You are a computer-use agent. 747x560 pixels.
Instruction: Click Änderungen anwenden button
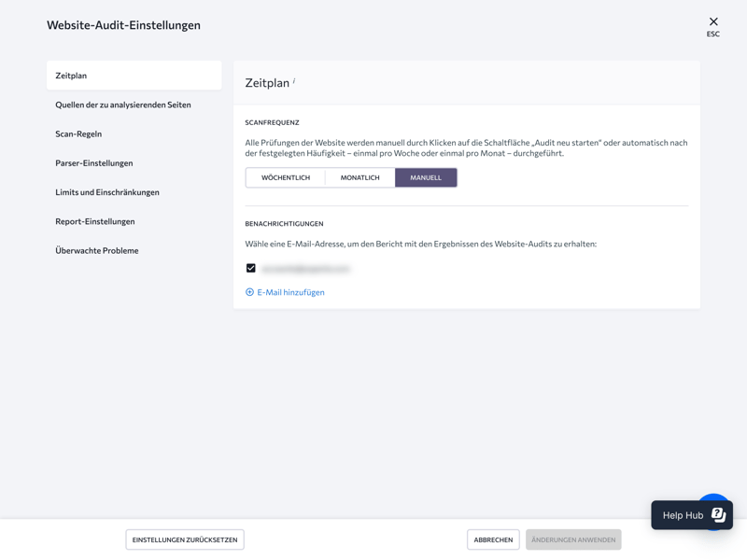click(573, 539)
